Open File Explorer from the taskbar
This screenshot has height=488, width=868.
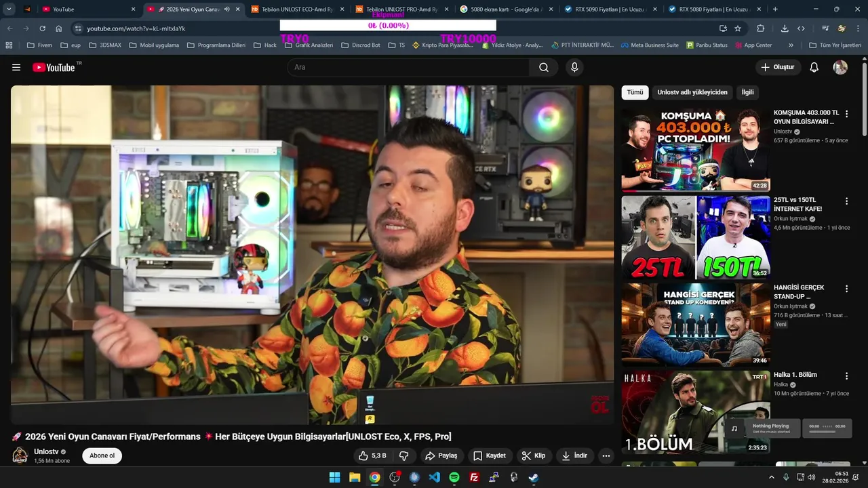click(355, 477)
